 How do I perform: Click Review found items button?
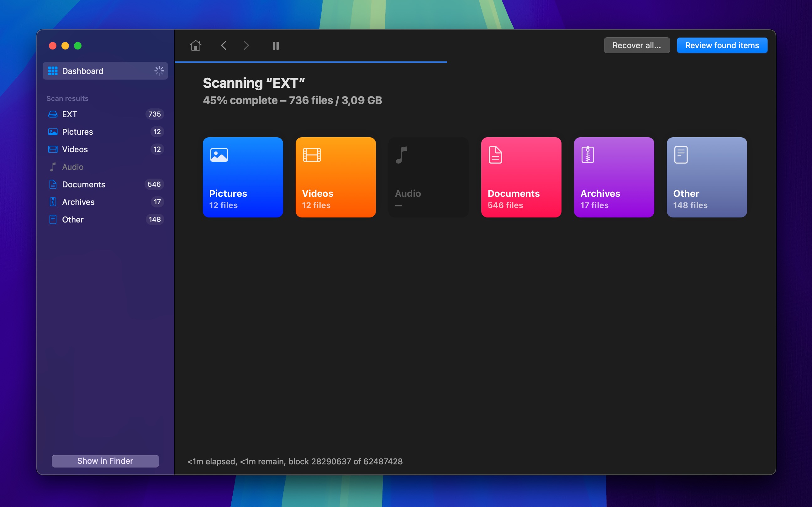722,45
